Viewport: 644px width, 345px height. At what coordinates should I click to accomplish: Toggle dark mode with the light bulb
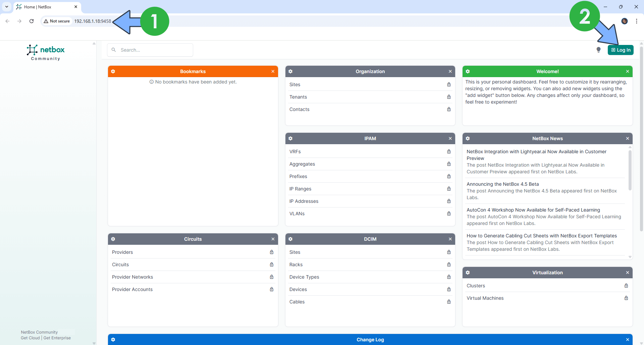click(599, 50)
